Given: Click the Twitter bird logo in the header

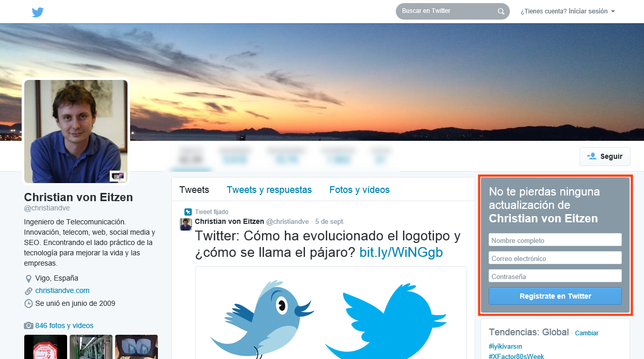Looking at the screenshot, I should point(38,12).
